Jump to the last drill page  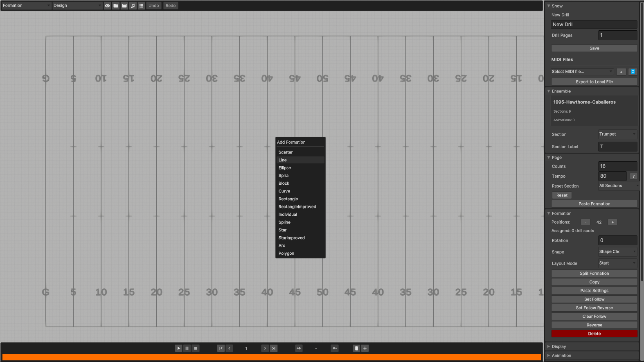pyautogui.click(x=274, y=348)
